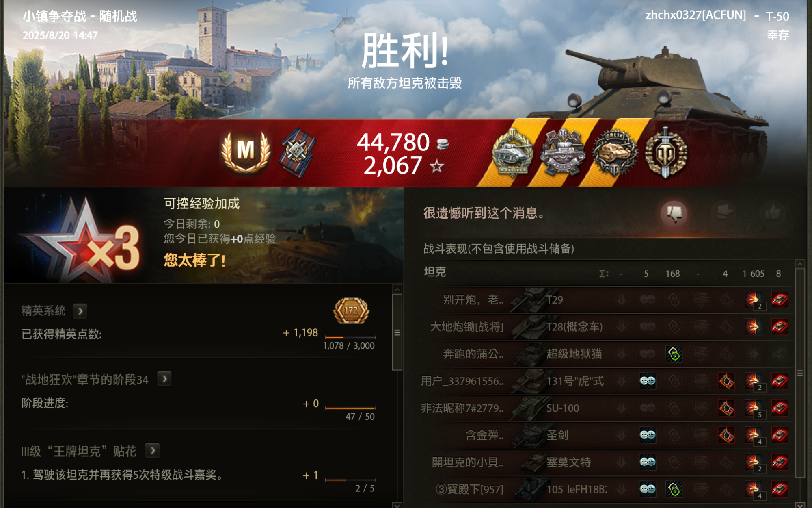Select the first tank achievement medal on yellow stripe
The width and height of the screenshot is (812, 508).
(512, 153)
